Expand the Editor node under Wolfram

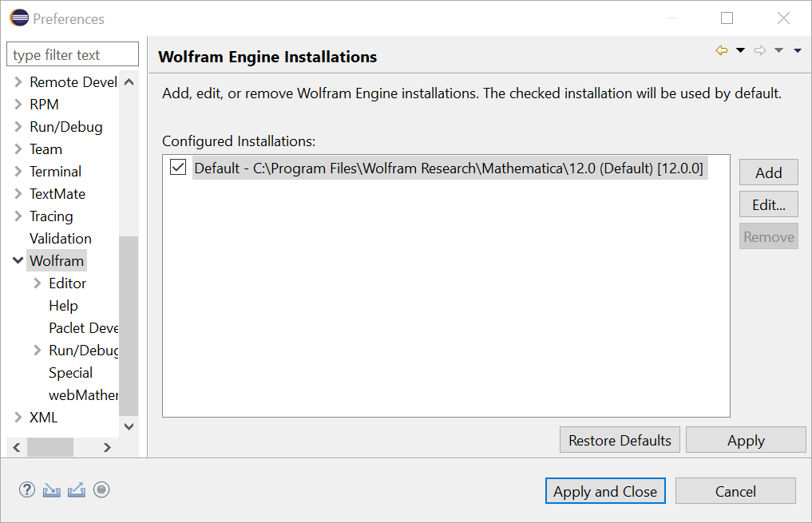pyautogui.click(x=38, y=283)
